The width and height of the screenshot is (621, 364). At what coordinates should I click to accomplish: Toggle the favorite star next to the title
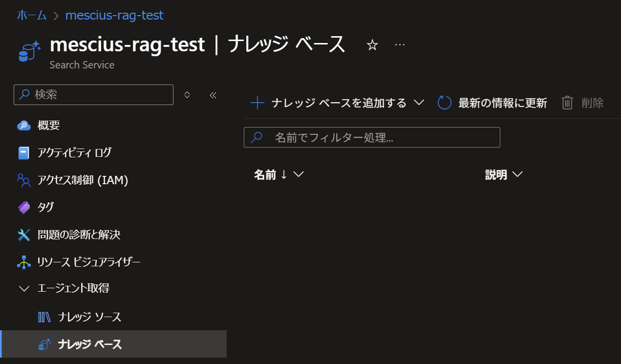point(372,44)
